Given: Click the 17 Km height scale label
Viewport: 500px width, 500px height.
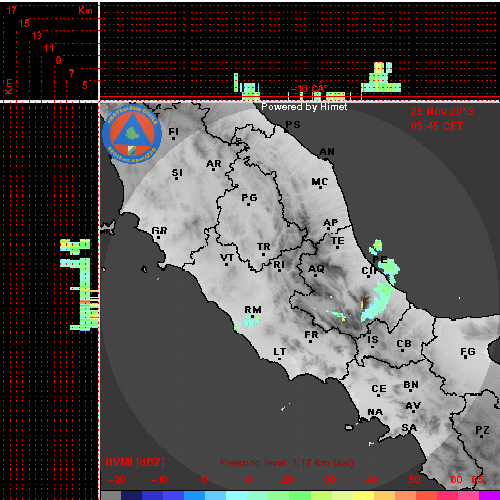Looking at the screenshot, I should coord(12,10).
